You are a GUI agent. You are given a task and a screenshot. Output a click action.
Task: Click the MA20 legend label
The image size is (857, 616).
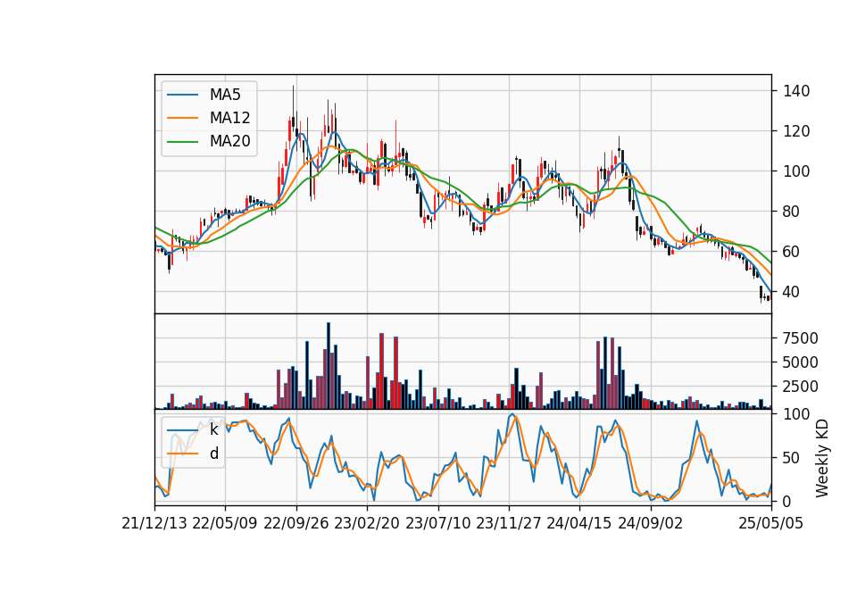point(230,142)
